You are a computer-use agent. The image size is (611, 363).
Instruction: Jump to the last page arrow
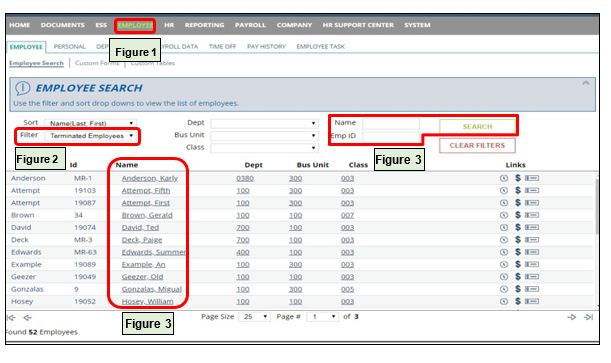(588, 317)
